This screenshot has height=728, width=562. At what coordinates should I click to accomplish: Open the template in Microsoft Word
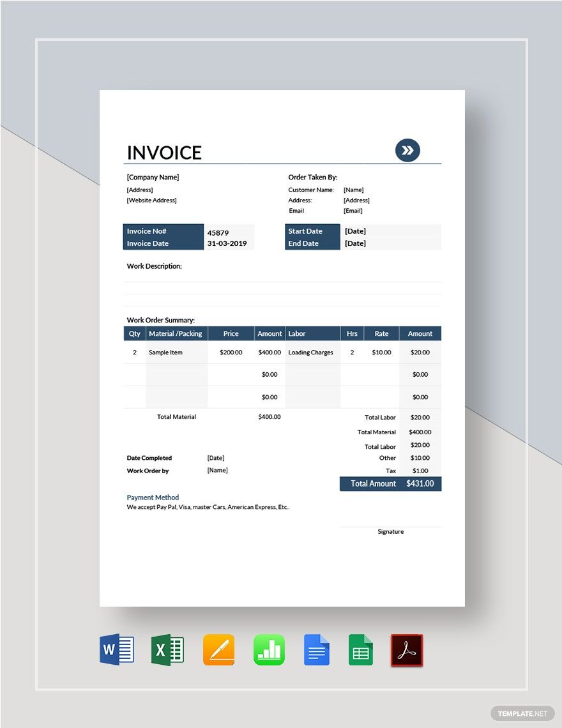116,649
